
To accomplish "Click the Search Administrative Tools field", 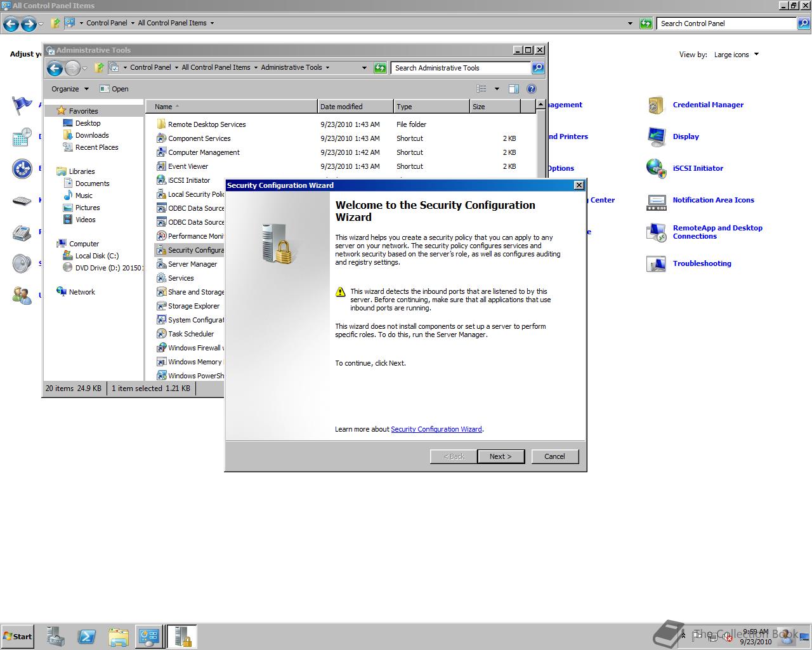I will 461,68.
